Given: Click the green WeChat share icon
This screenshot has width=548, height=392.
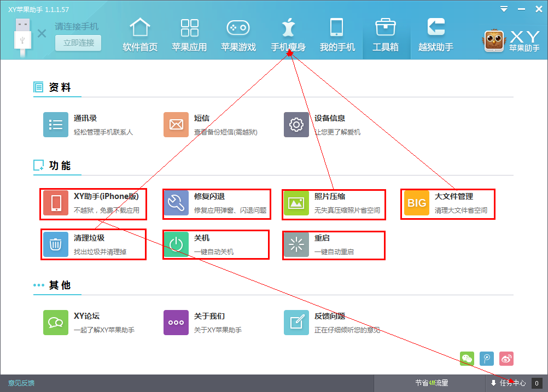Looking at the screenshot, I should (467, 359).
